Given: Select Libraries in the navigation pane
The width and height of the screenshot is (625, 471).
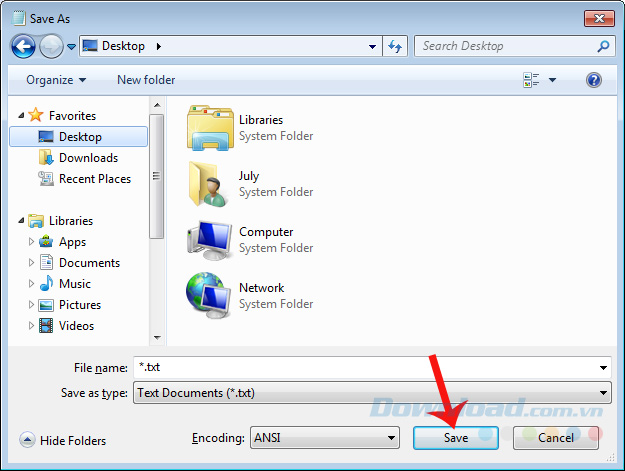Looking at the screenshot, I should click(71, 221).
